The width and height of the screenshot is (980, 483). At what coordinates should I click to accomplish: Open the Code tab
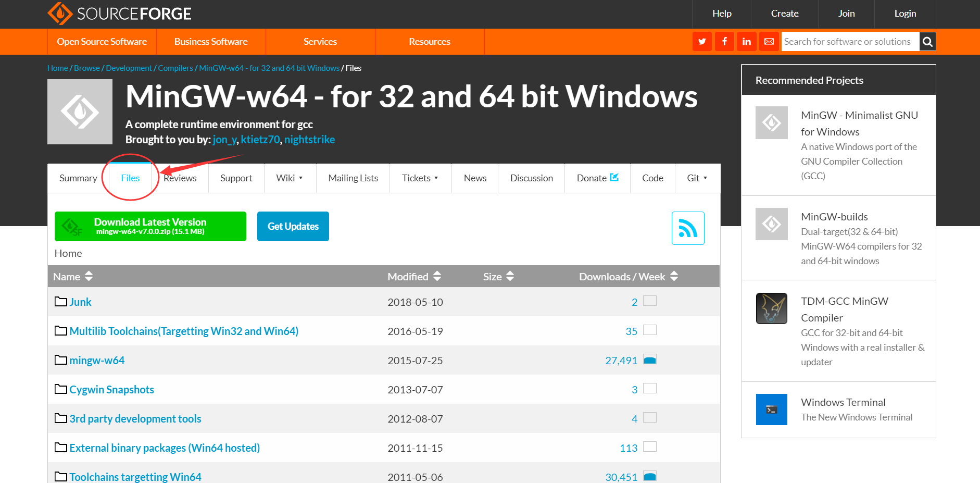click(x=652, y=178)
